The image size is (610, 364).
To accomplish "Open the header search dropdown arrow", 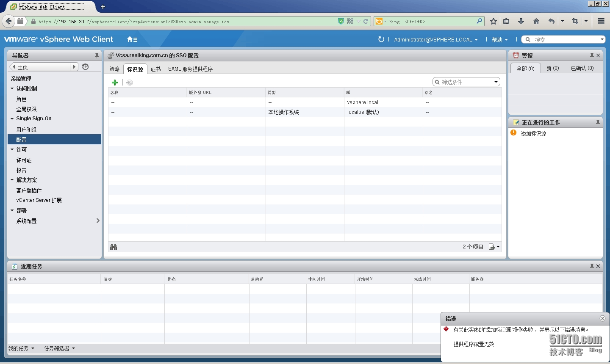I will [602, 39].
